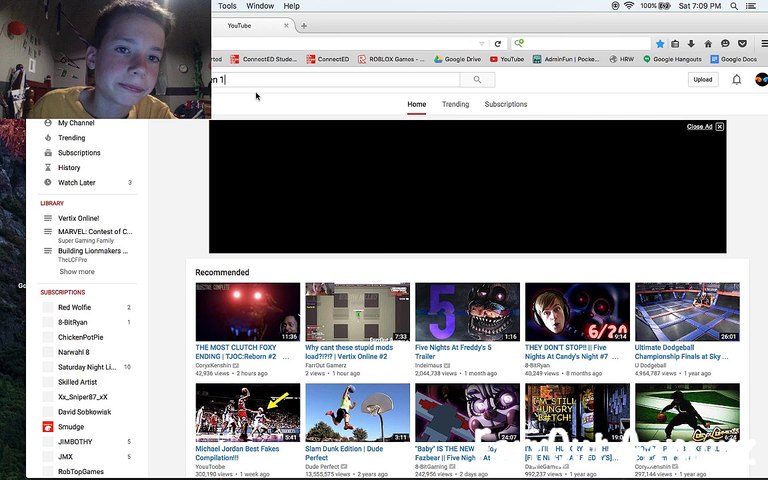Screen dimensions: 768x480
Task: Open Five Nights At Freddy's 5 Trailer thumbnail
Action: (x=467, y=312)
